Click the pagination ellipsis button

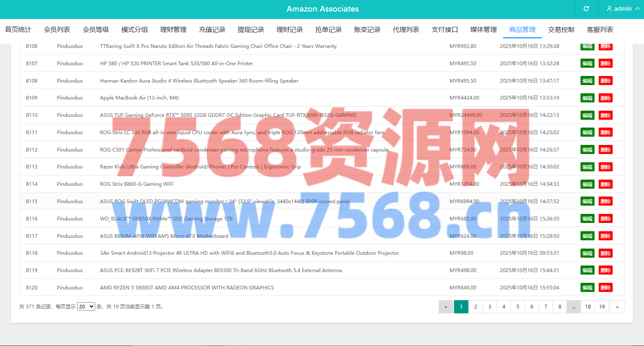[x=573, y=307]
